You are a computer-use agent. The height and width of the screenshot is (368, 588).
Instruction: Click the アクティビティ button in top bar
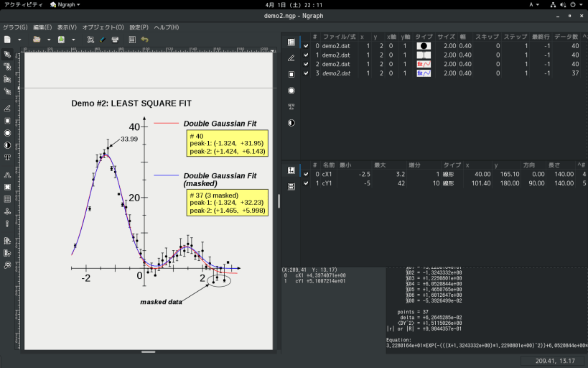coord(23,5)
